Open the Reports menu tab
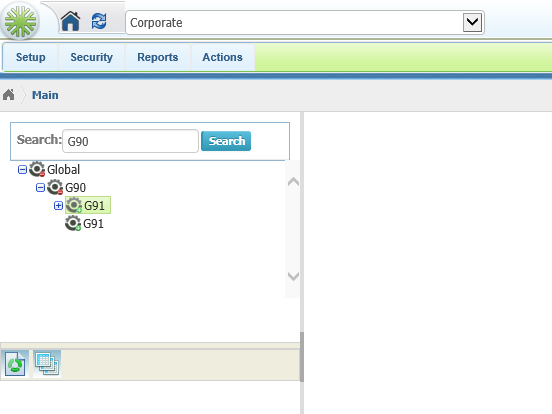Viewport: 552px width, 414px height. 158,57
